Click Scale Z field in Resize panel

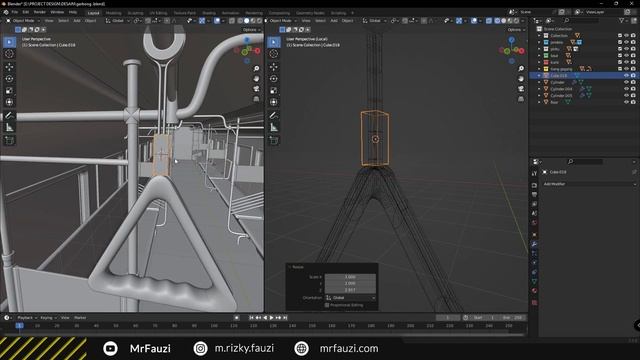tap(350, 290)
